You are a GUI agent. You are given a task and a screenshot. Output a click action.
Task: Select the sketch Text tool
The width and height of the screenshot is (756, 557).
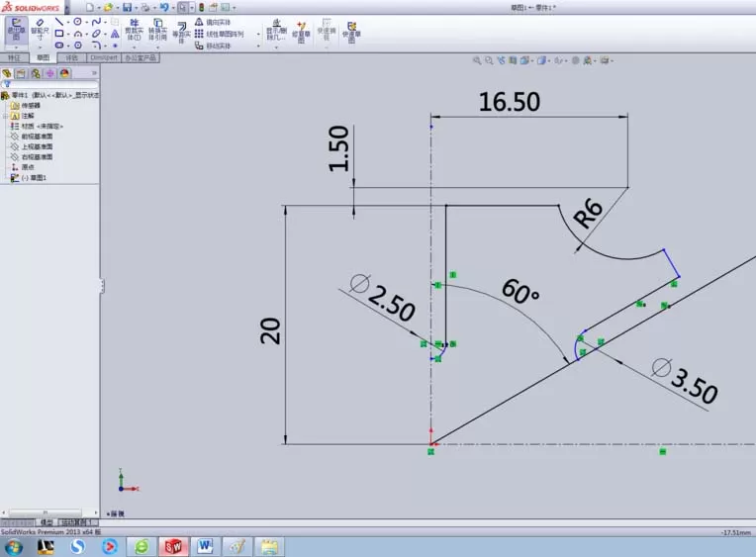pyautogui.click(x=115, y=34)
